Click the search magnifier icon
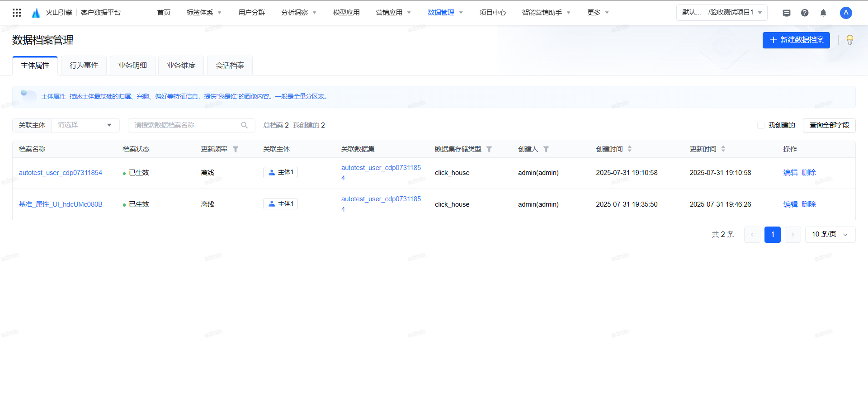 coord(245,125)
